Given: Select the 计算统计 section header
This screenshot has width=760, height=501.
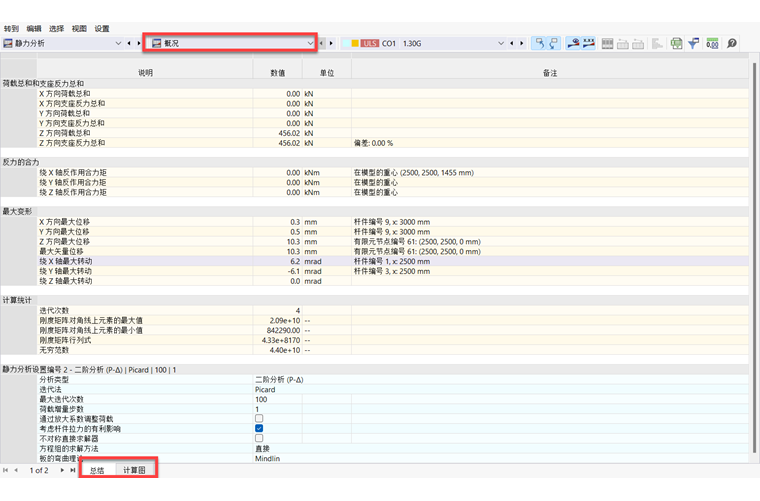Looking at the screenshot, I should [x=375, y=300].
